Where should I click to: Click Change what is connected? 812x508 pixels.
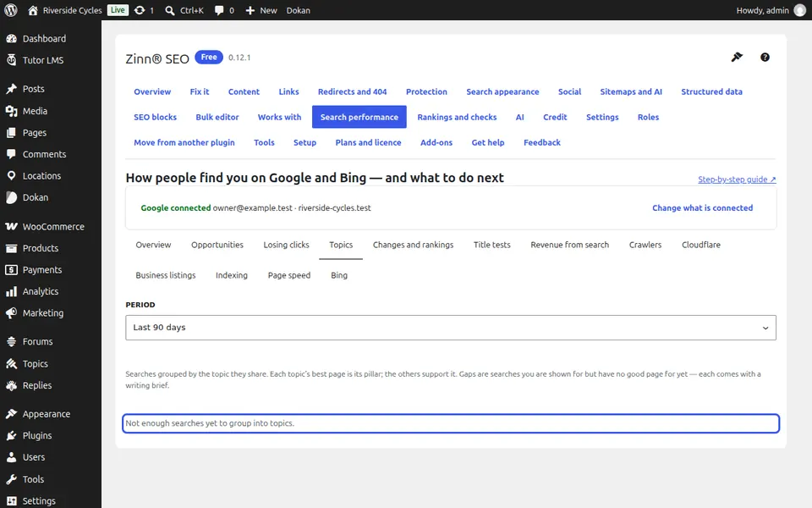pos(702,208)
